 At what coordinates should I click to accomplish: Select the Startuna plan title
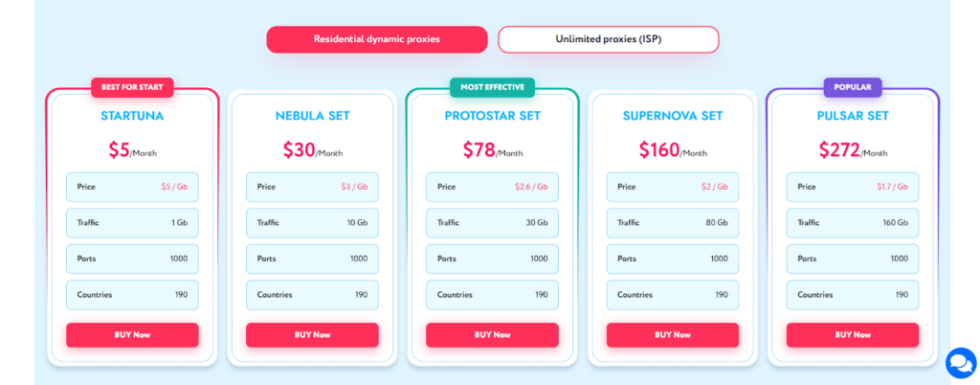click(132, 116)
